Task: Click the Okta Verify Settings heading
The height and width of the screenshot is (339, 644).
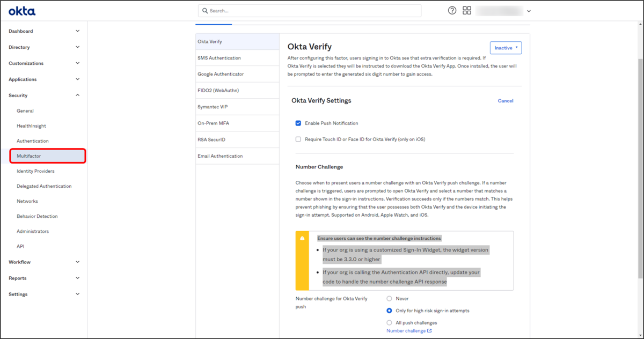Action: (321, 100)
